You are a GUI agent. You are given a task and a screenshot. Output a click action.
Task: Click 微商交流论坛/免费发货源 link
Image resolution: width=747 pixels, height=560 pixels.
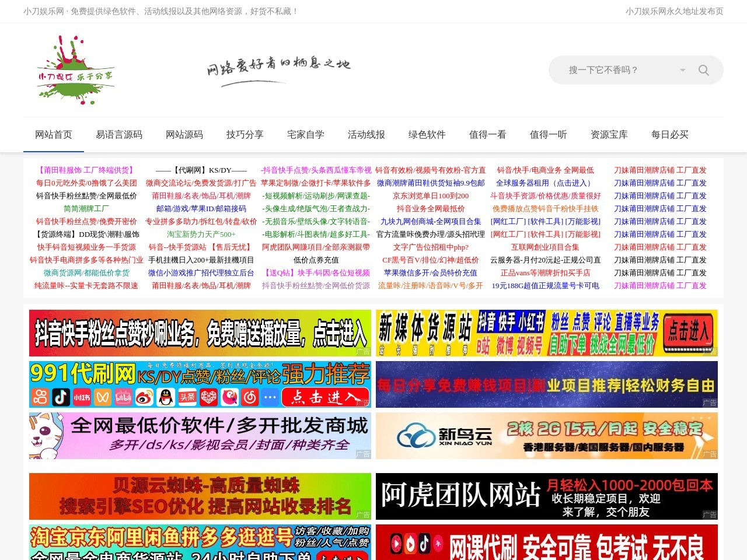(x=201, y=183)
